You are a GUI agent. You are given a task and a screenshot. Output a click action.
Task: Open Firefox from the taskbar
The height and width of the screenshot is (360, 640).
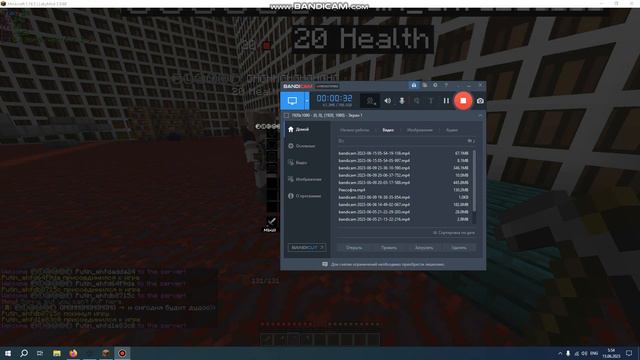(73, 353)
